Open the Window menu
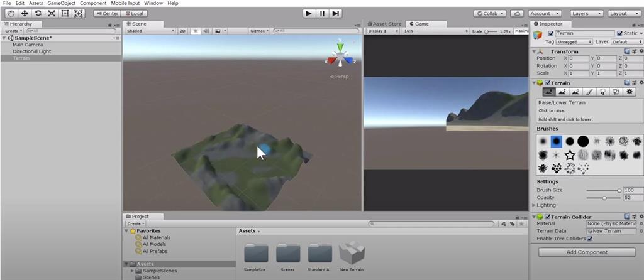The width and height of the screenshot is (644, 280). [153, 3]
